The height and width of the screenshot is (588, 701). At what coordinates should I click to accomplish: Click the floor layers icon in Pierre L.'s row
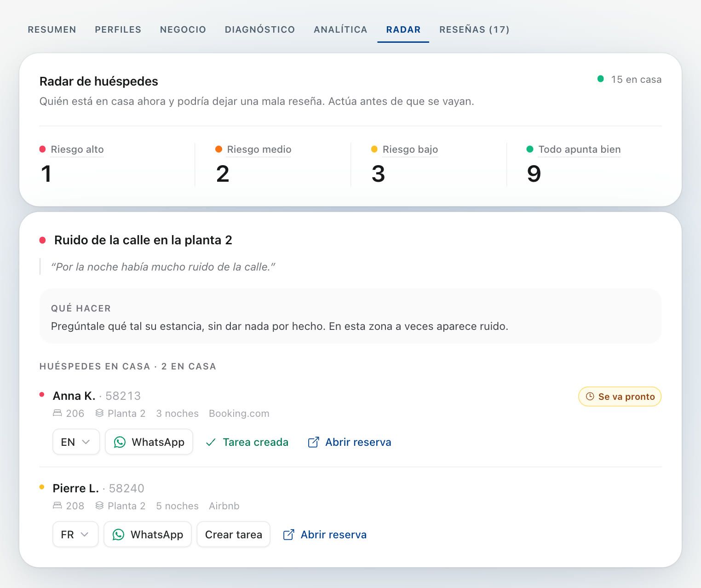pos(99,506)
